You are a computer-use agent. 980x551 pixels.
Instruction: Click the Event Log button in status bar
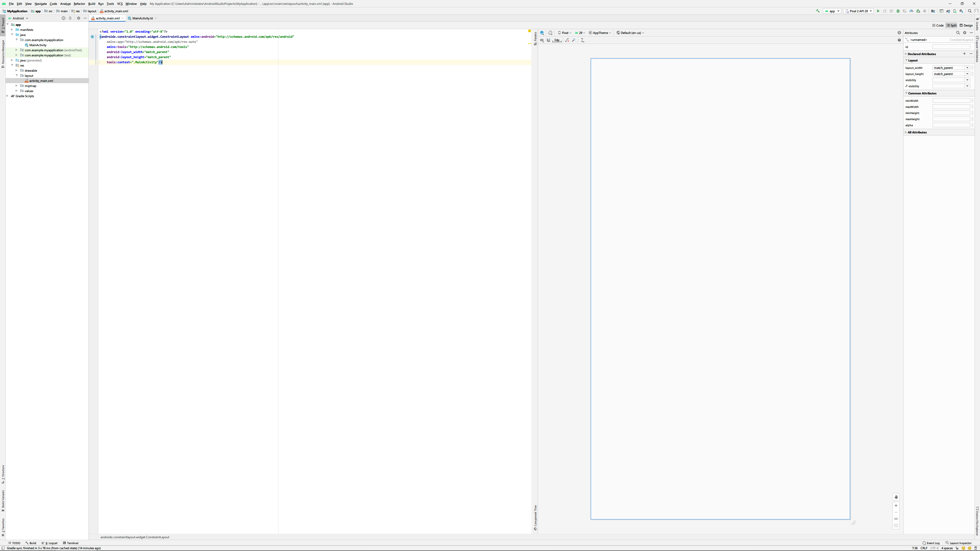(x=931, y=543)
